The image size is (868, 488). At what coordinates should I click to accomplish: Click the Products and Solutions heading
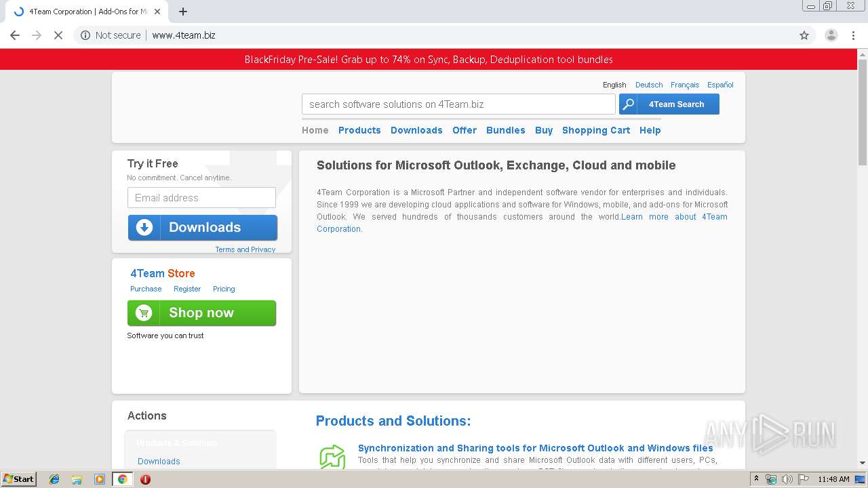pyautogui.click(x=393, y=421)
